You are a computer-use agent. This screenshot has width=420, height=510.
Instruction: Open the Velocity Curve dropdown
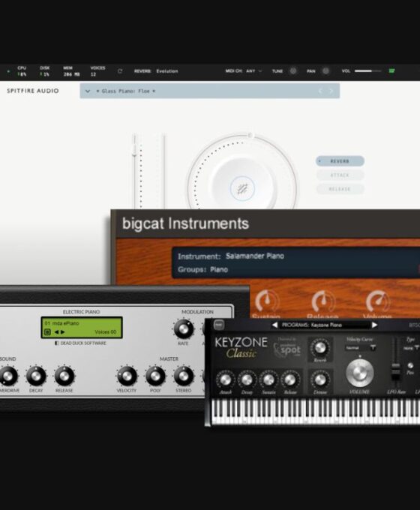pyautogui.click(x=361, y=348)
